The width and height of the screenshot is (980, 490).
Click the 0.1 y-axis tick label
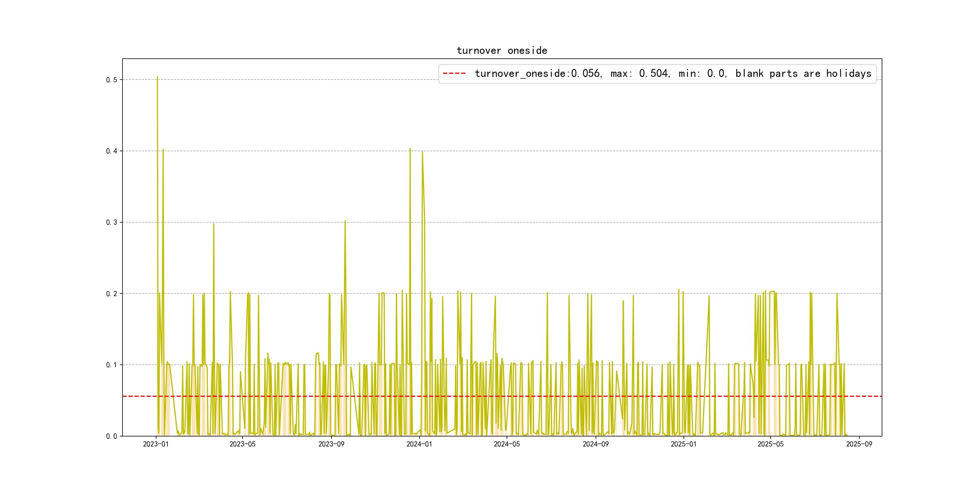112,365
